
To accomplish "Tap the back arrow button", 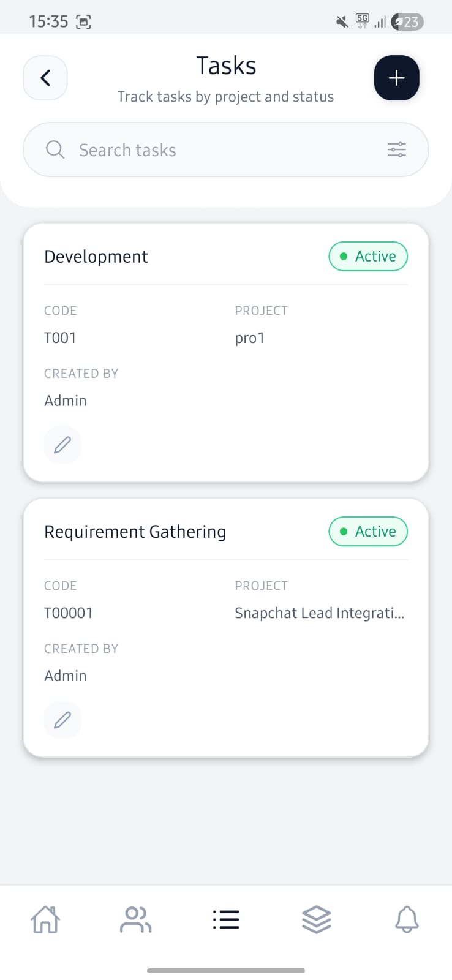I will click(45, 78).
